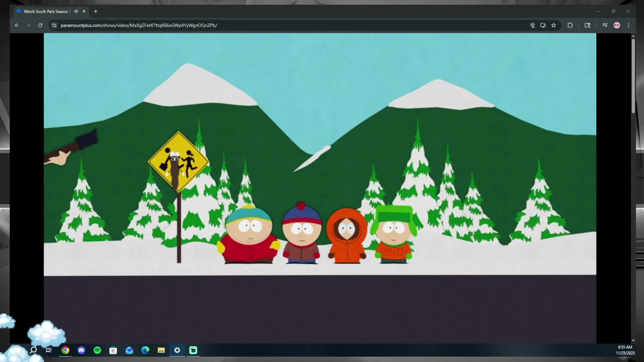Open site information icon beside the URL

[x=54, y=25]
